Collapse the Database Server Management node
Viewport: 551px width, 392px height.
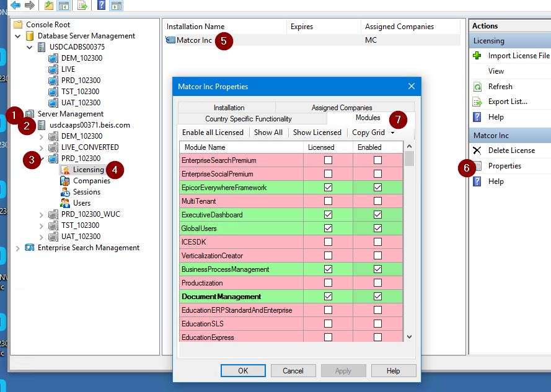click(17, 36)
